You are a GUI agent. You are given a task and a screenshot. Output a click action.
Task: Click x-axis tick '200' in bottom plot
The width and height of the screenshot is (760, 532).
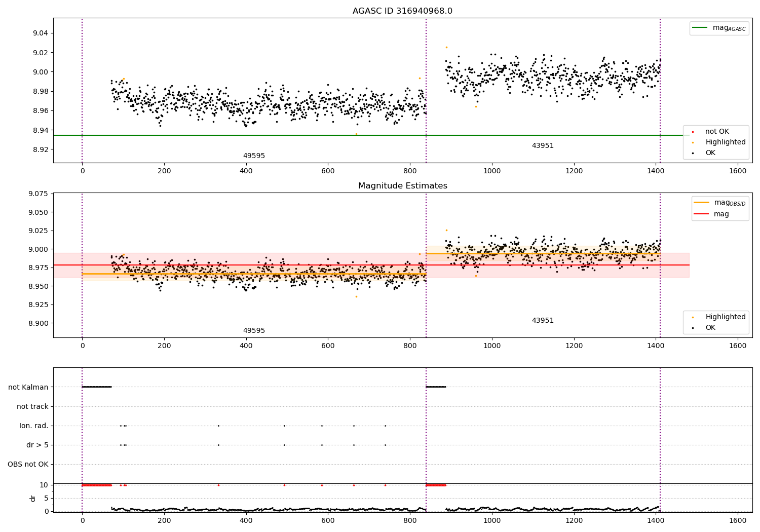pos(164,520)
